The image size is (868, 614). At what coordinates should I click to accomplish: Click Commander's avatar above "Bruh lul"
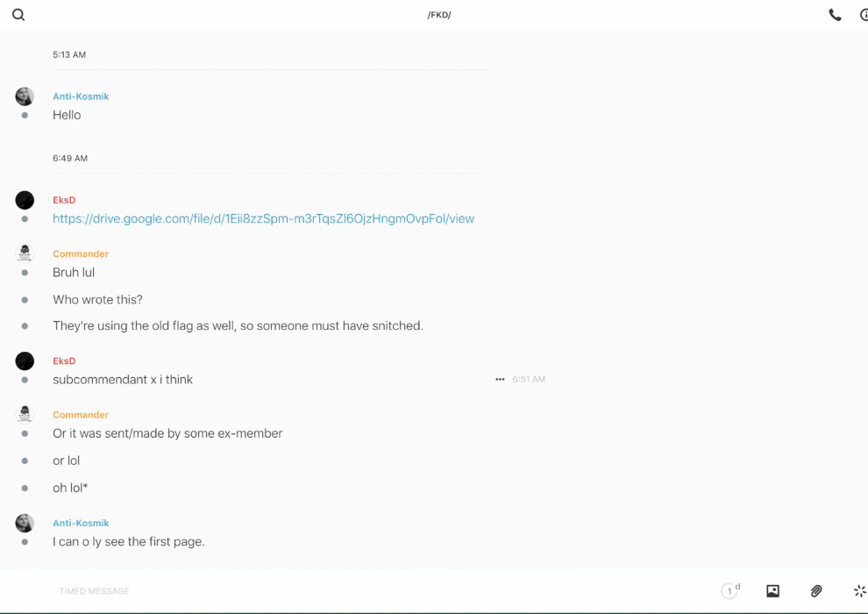pyautogui.click(x=25, y=253)
